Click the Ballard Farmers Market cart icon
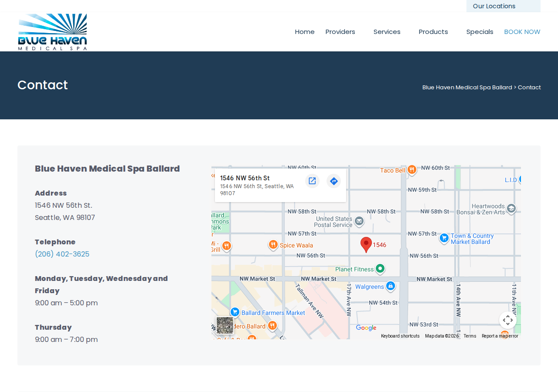The image size is (558, 392). [x=235, y=312]
